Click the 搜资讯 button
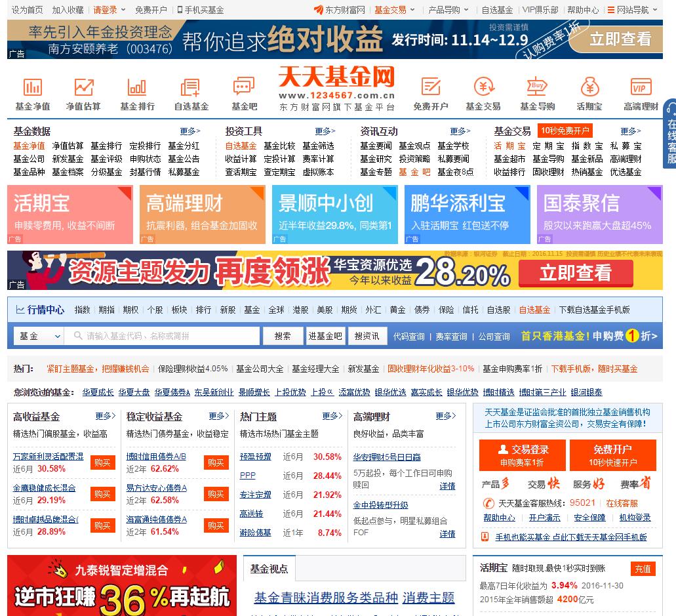 point(367,336)
